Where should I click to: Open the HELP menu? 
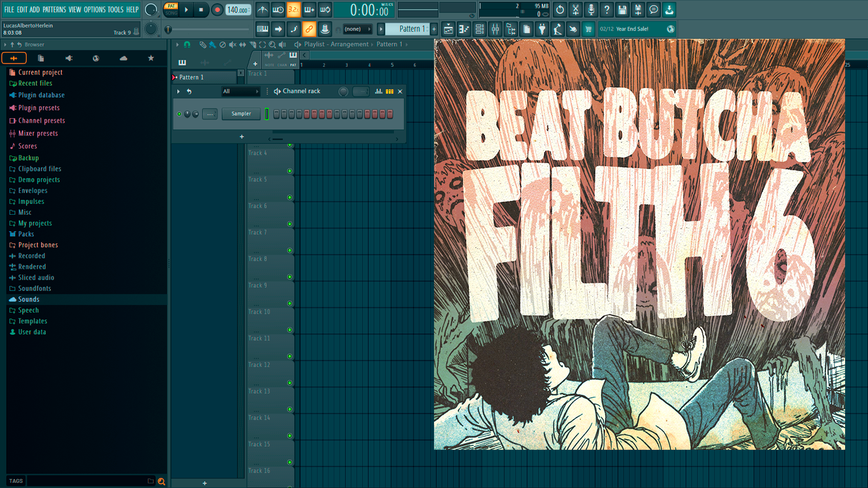point(132,10)
